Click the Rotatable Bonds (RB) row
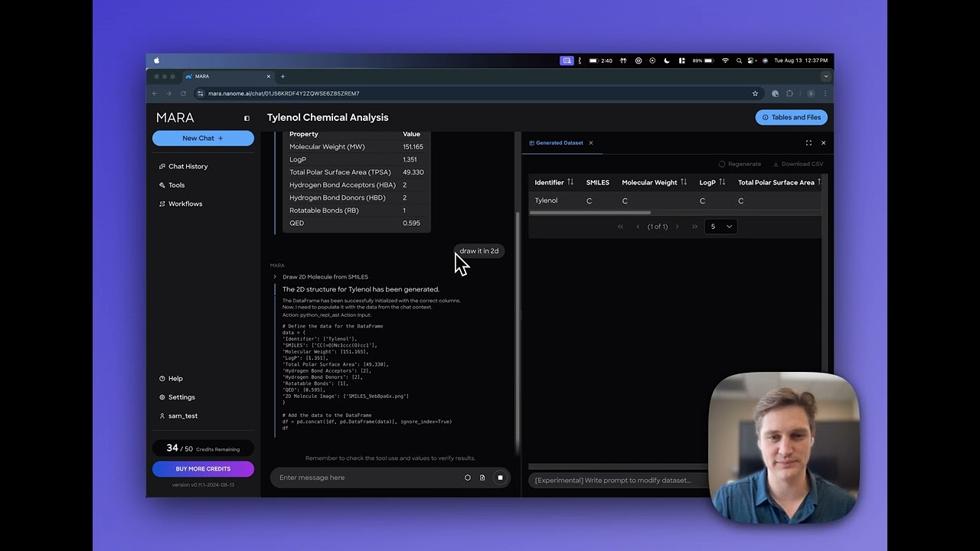This screenshot has width=980, height=551. pos(356,210)
